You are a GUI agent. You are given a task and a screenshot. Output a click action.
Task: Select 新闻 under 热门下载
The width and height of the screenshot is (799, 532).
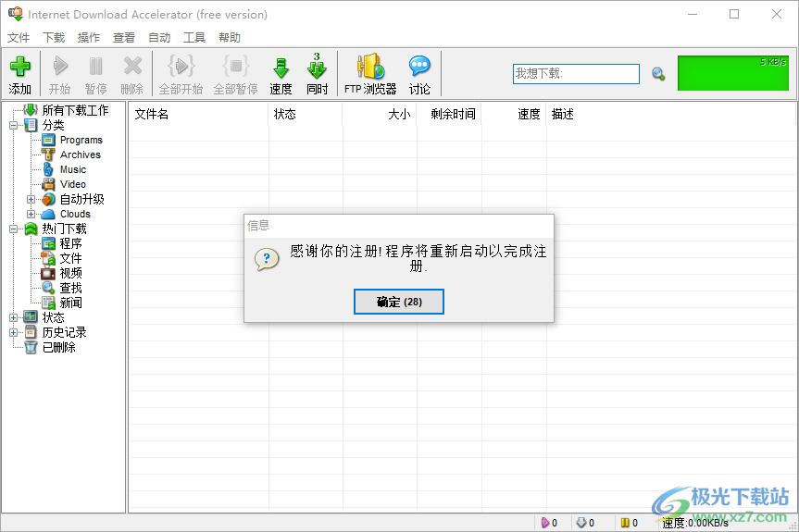[71, 303]
